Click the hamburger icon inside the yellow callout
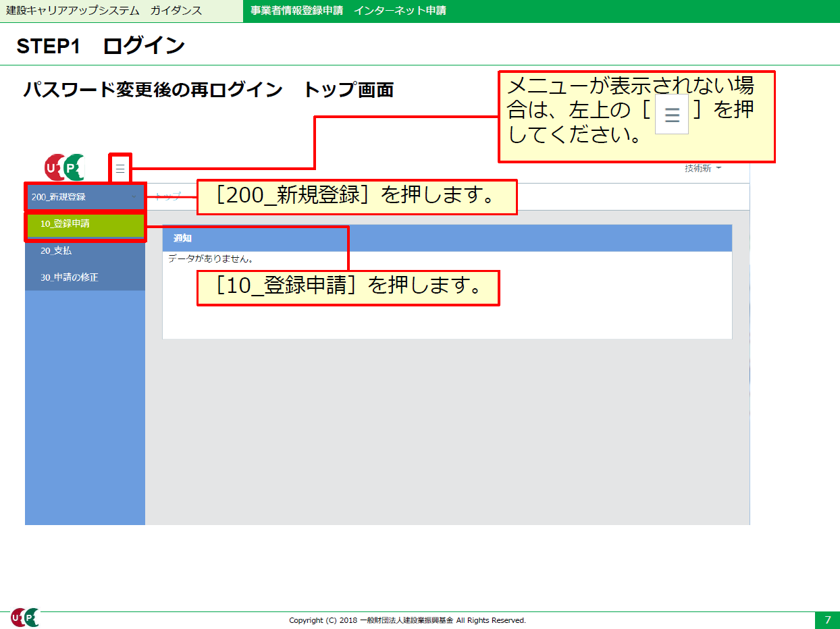This screenshot has height=629, width=840. pyautogui.click(x=672, y=115)
